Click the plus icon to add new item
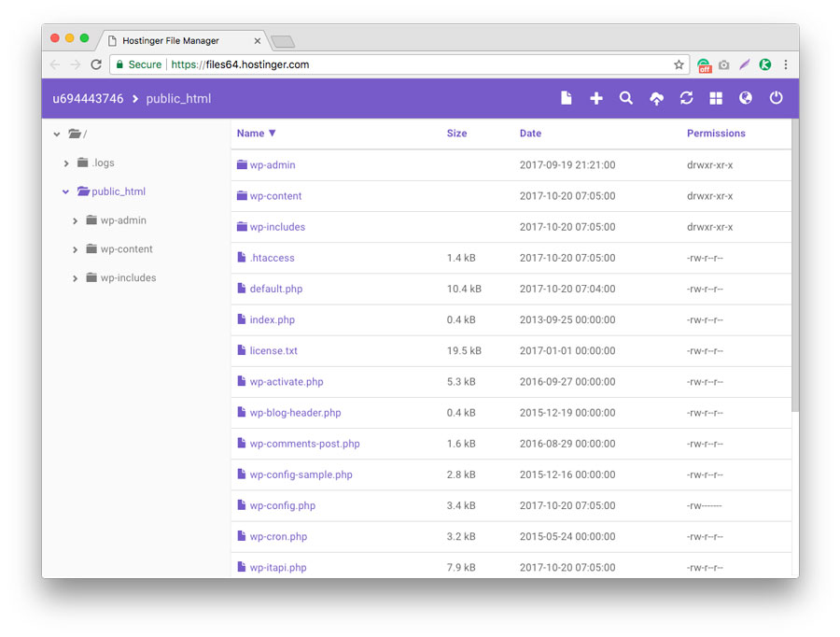The image size is (840, 637). (x=596, y=98)
